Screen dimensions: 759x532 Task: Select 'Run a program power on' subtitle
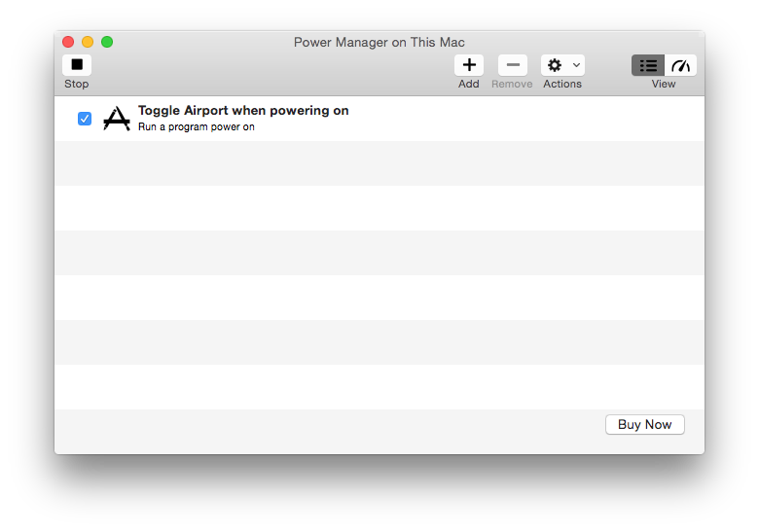pos(197,126)
